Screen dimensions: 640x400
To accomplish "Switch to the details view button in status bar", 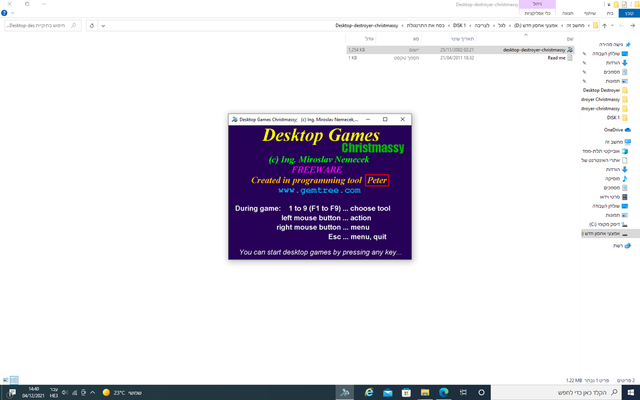I will 14,380.
